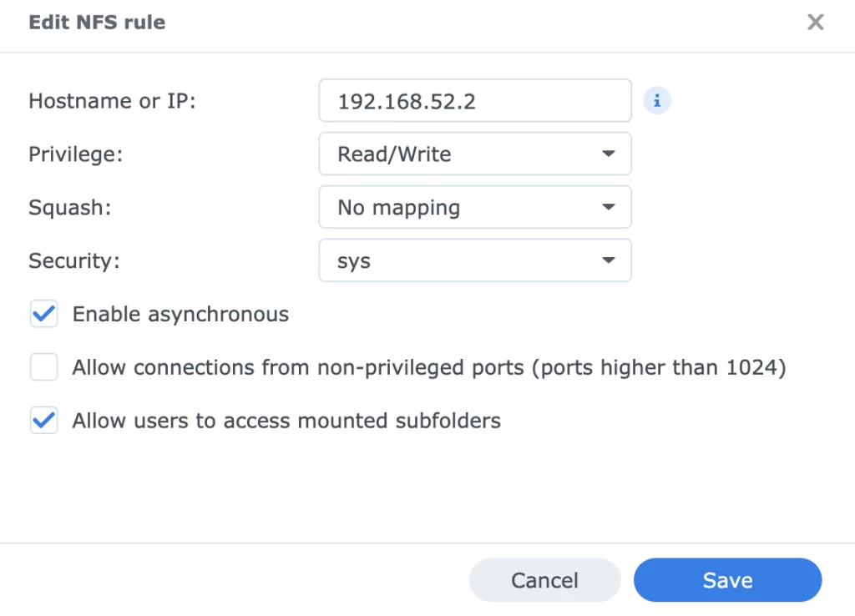
Task: Open the Squash dropdown arrow
Action: click(x=608, y=207)
